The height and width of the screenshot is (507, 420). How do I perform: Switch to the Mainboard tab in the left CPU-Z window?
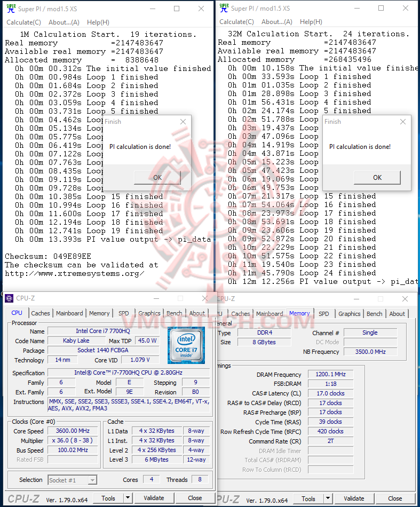[69, 313]
